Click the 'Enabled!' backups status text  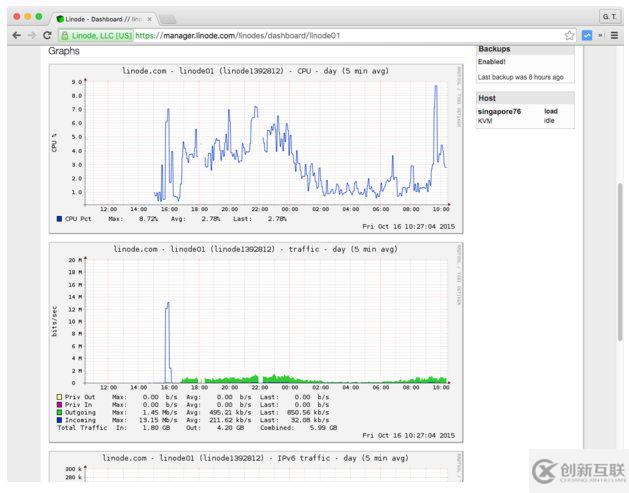(491, 62)
